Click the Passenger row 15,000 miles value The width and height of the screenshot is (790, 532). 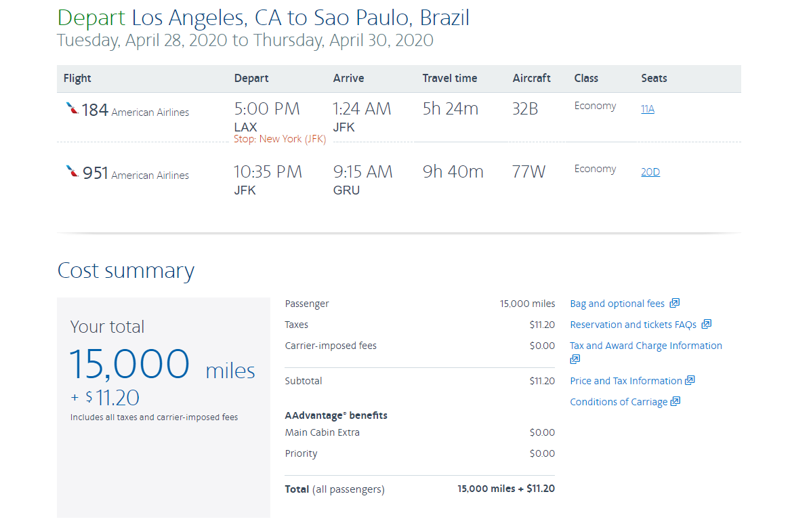(x=527, y=304)
